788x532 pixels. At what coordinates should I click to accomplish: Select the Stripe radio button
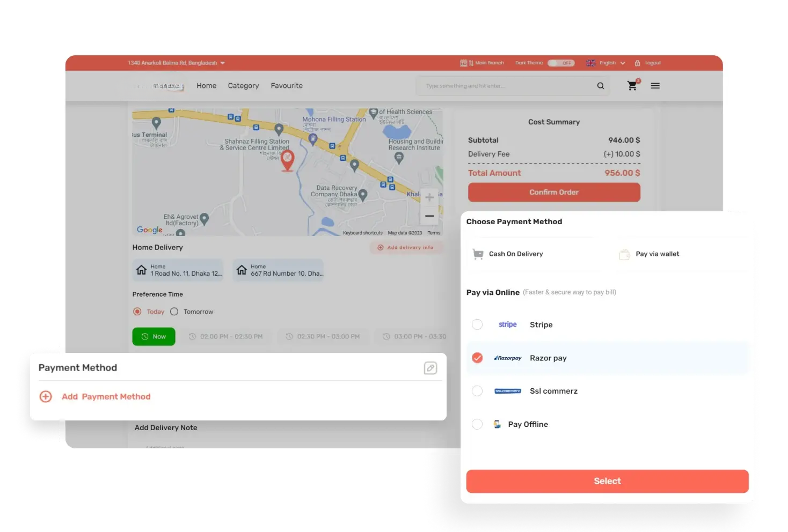pyautogui.click(x=477, y=325)
